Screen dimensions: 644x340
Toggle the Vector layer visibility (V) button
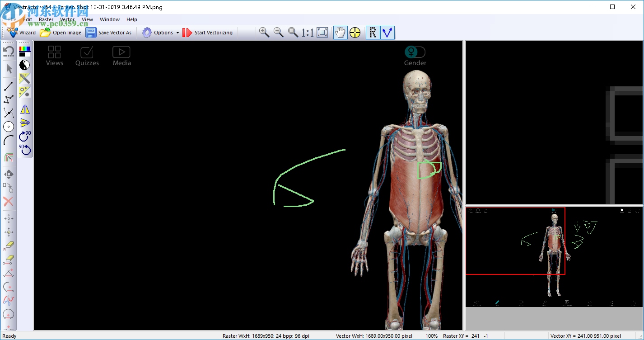(387, 33)
